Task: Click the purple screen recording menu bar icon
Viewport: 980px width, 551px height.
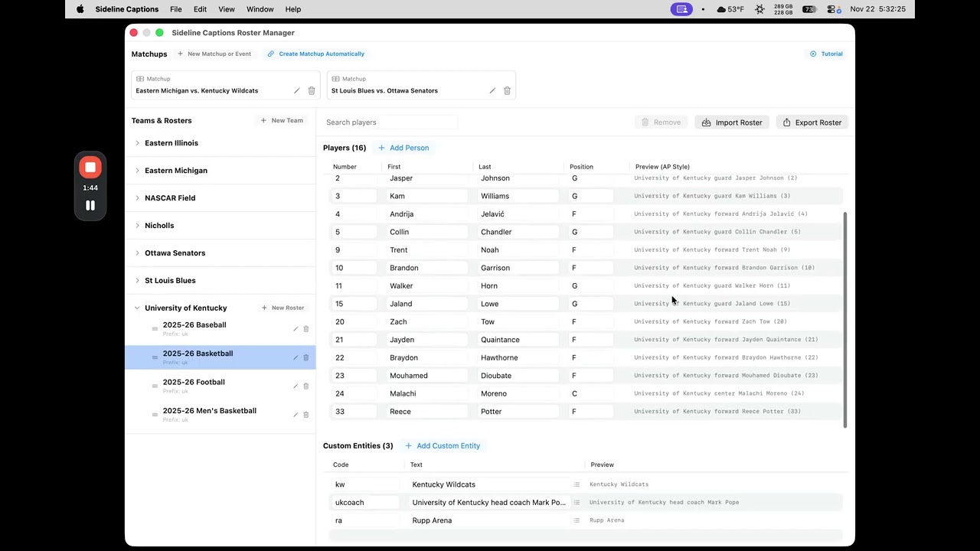Action: pos(681,9)
